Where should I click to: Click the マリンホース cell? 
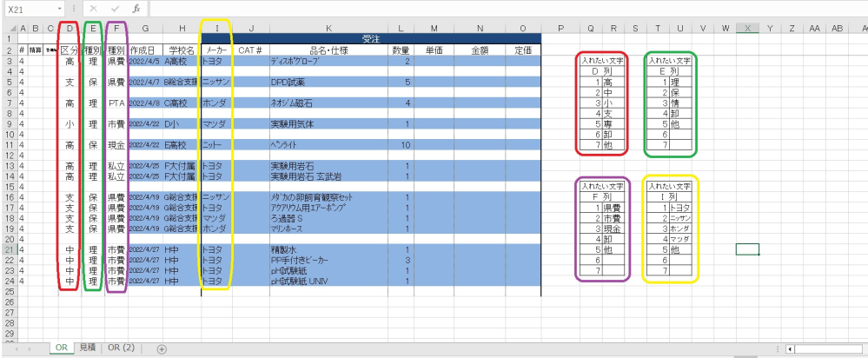[x=328, y=229]
